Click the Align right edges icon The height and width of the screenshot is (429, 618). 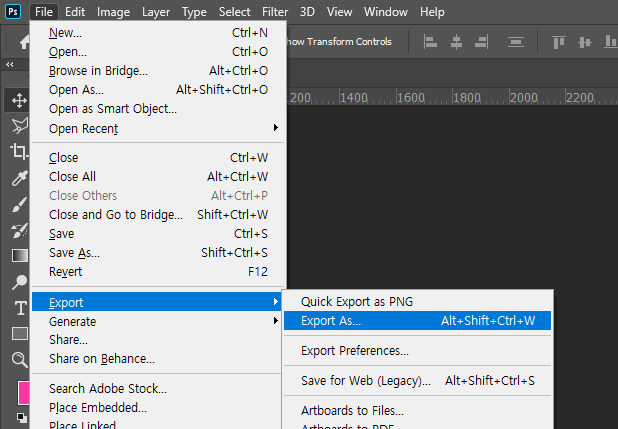(x=482, y=41)
